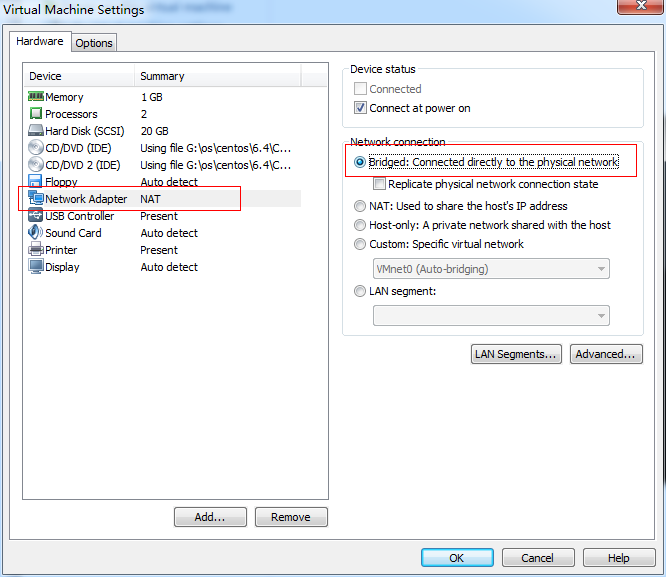Choose Host-only private network option
Viewport: 666px width, 577px height.
point(360,225)
